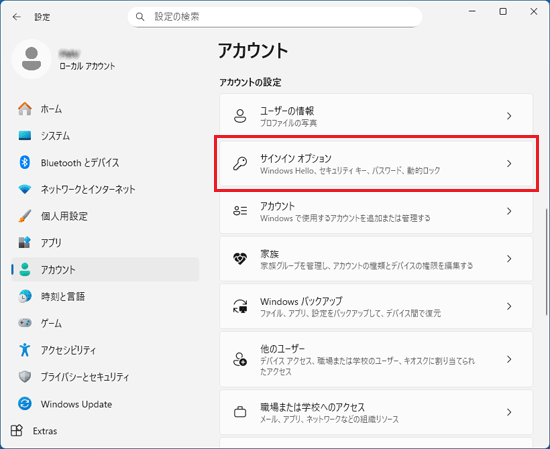
Task: Click the Windows Update sync icon
Action: tap(25, 404)
